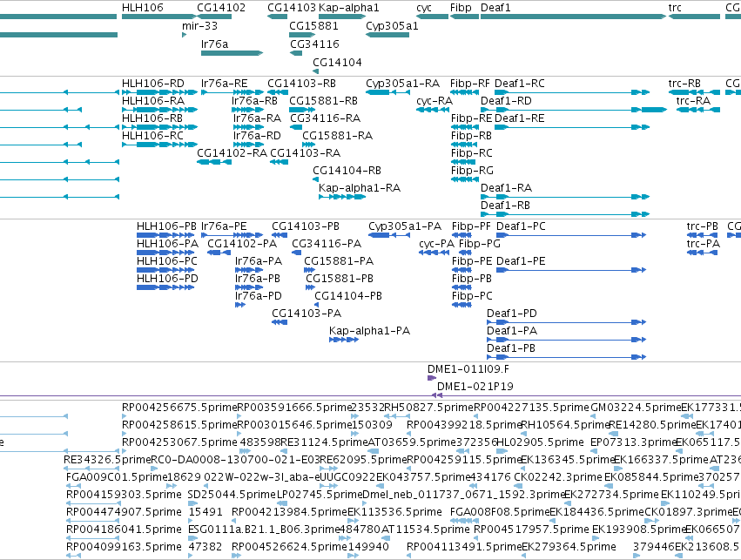The image size is (741, 560).
Task: Select the Deaf1 gene bar
Action: coord(573,17)
